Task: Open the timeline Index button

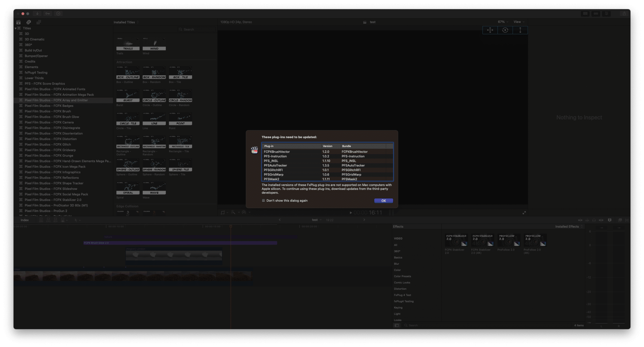Action: point(25,220)
